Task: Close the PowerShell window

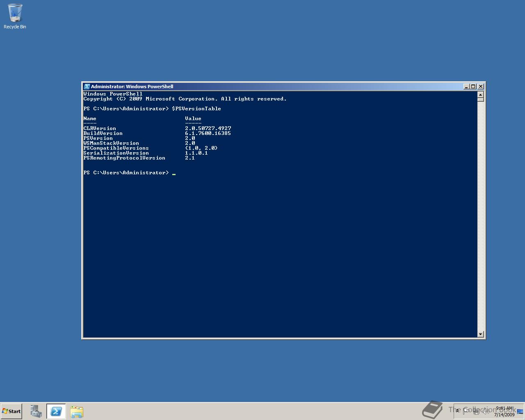Action: (x=481, y=87)
